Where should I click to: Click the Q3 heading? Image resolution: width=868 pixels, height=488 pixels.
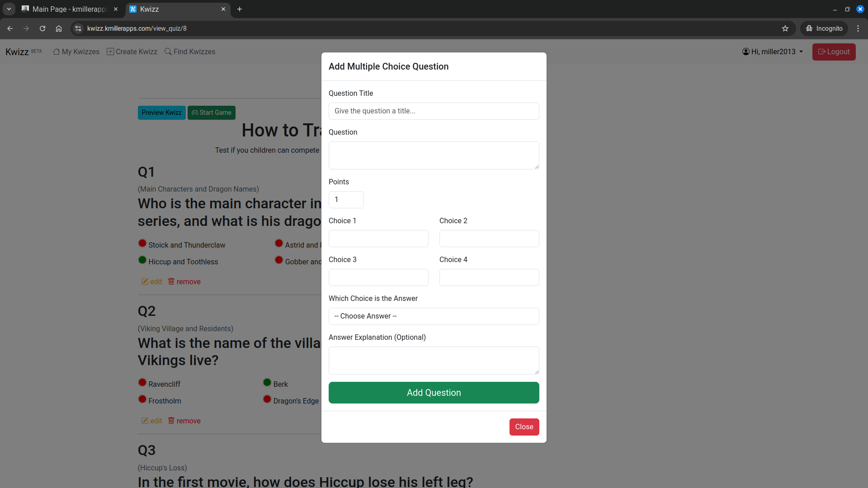(x=146, y=450)
